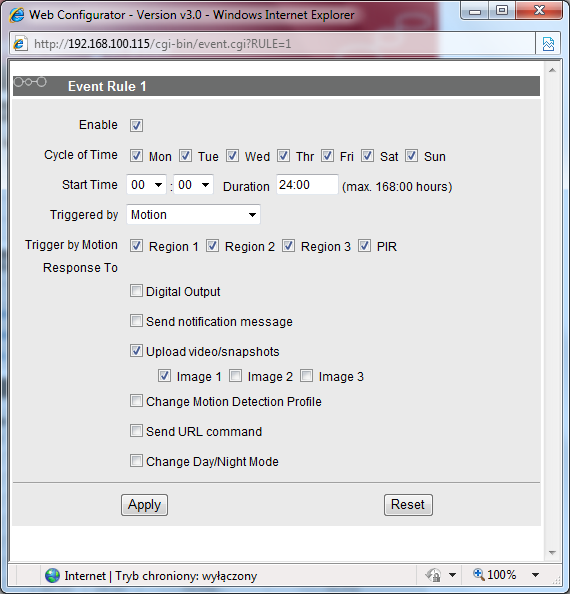The image size is (570, 594).
Task: Open the zoom level dropdown arrow
Action: pos(535,575)
